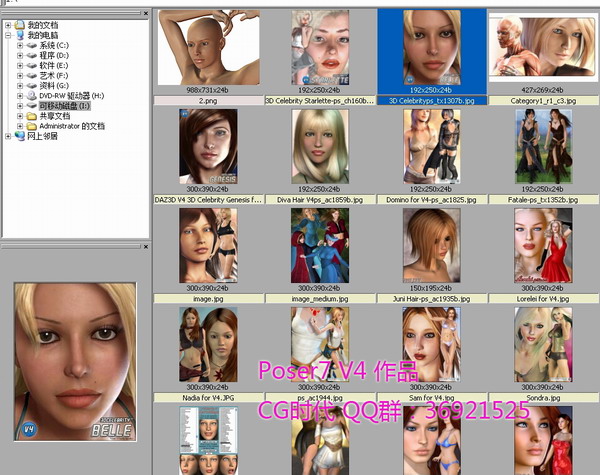The image size is (600, 475).
Task: Select the DAZ3D V4 Celebrity Genesis thumbnail
Action: pos(209,147)
